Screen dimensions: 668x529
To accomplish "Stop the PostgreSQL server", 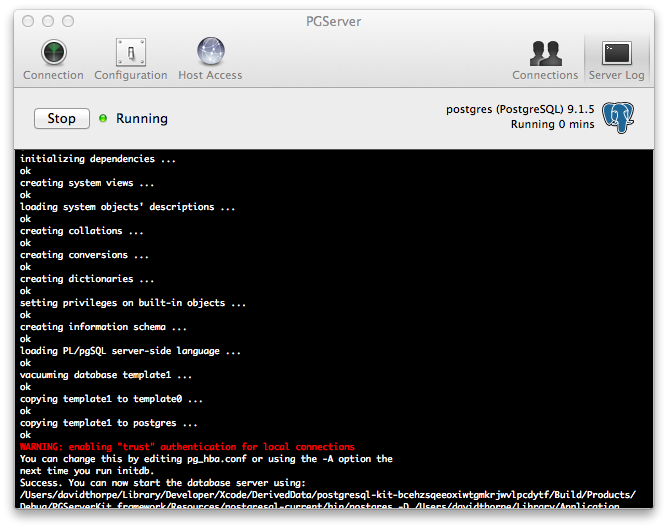I will click(x=62, y=118).
